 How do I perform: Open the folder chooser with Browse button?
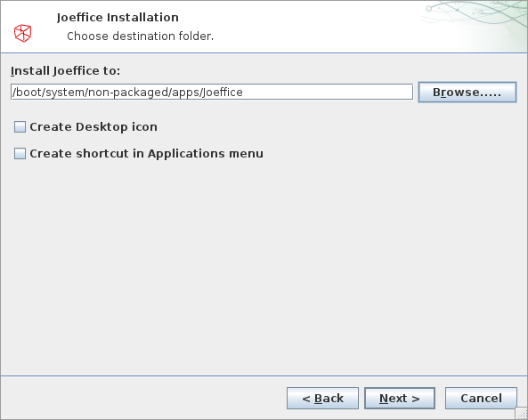(x=467, y=92)
